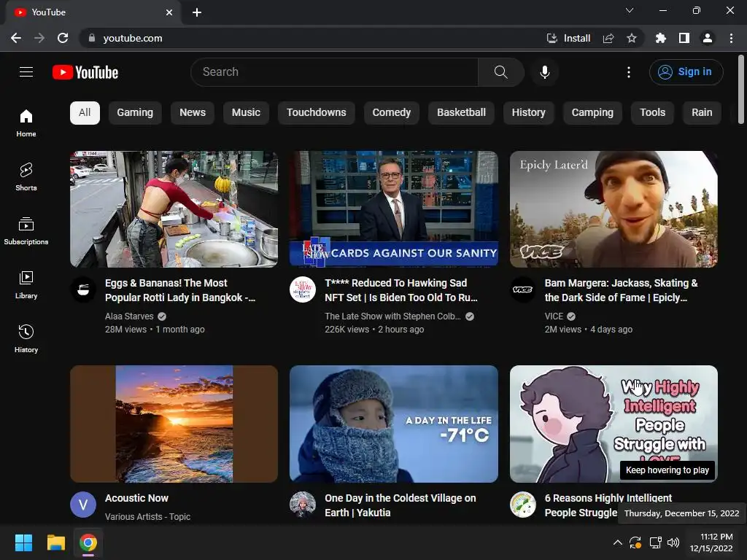
Task: Open the Windows Start menu
Action: click(23, 542)
